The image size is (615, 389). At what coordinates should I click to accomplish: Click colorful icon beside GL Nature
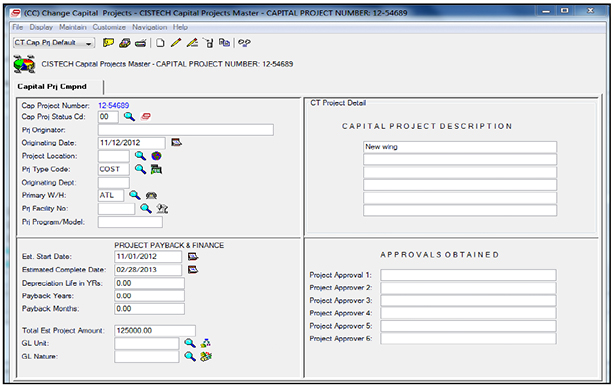pos(206,356)
